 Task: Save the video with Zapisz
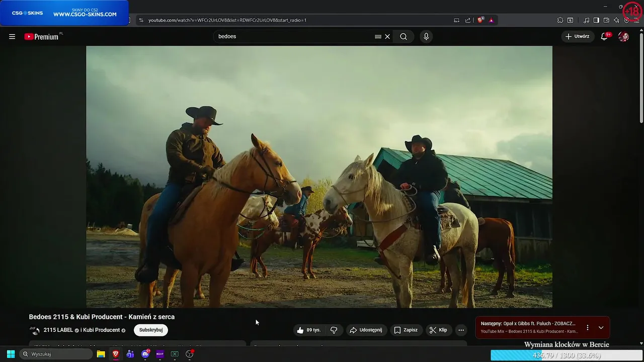click(406, 330)
